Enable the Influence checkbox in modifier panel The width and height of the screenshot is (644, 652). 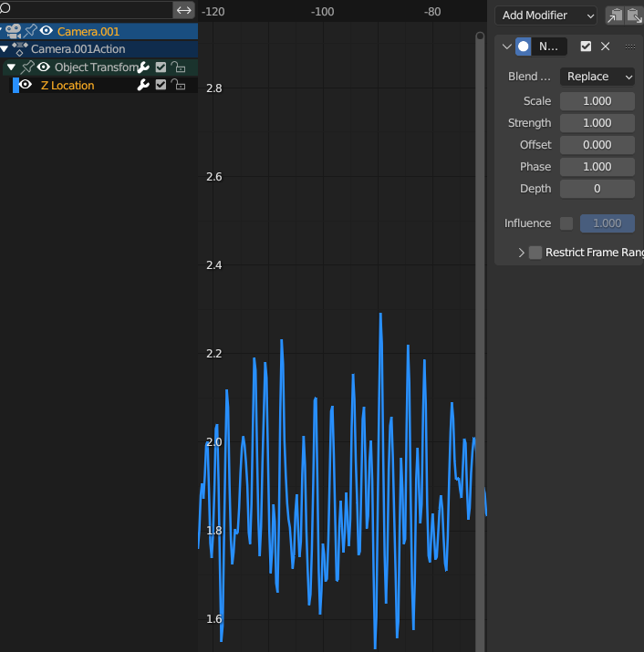tap(566, 223)
